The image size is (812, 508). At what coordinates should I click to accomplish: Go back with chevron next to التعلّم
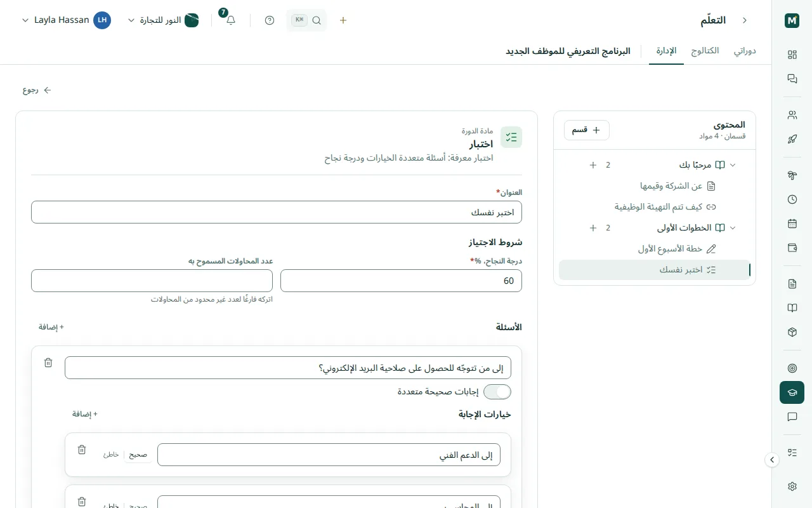tap(745, 20)
